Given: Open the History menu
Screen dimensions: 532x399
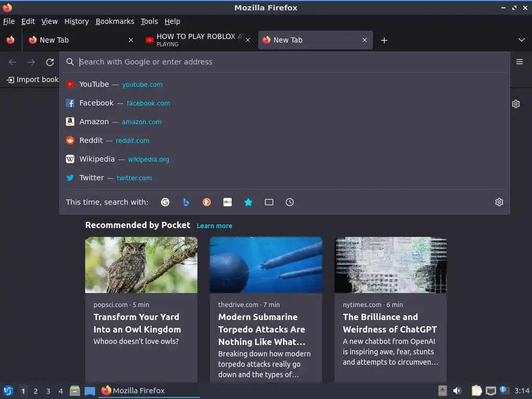Looking at the screenshot, I should [77, 21].
